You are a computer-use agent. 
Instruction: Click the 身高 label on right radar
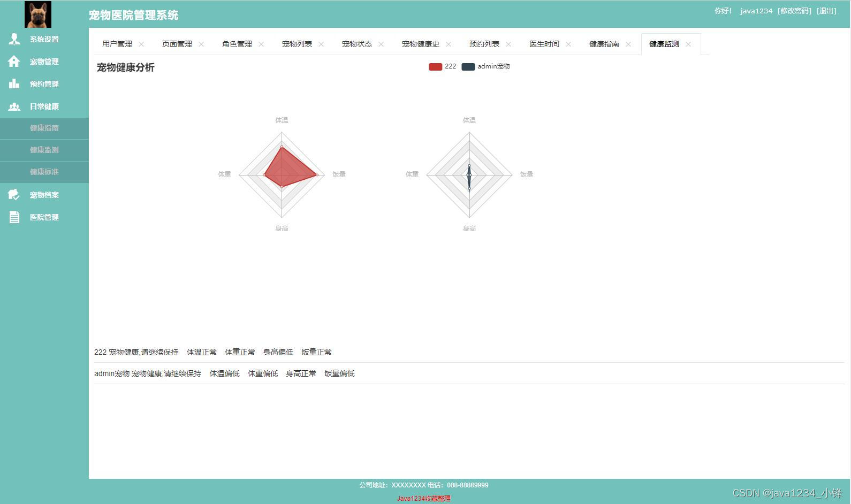coord(469,228)
